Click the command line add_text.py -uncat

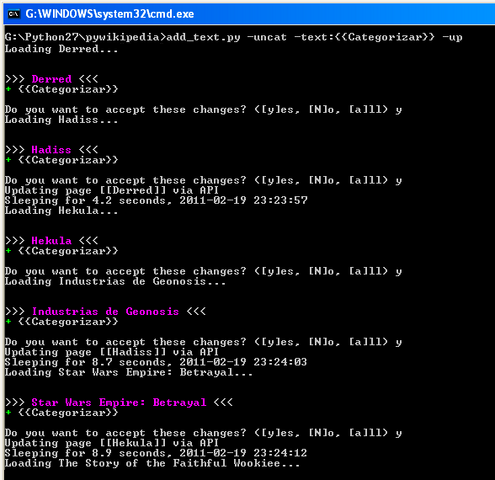tap(234, 37)
